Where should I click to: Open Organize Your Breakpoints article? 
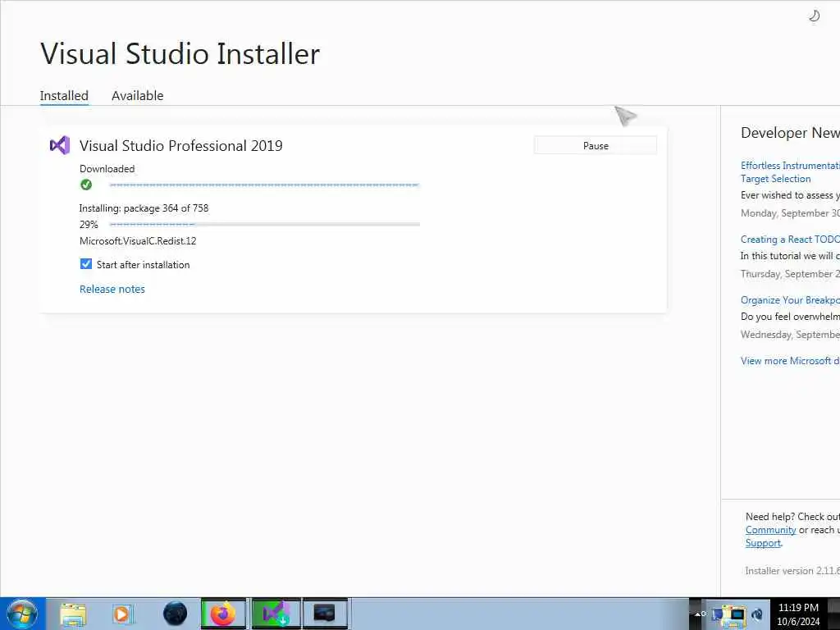(x=790, y=300)
